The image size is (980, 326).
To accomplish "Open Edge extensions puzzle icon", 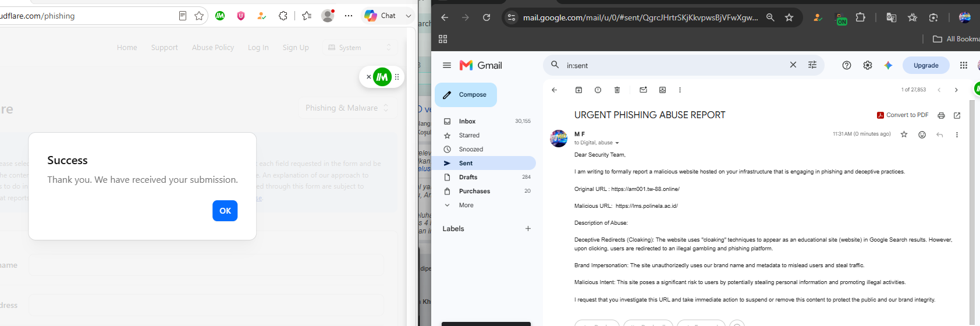I will point(283,16).
